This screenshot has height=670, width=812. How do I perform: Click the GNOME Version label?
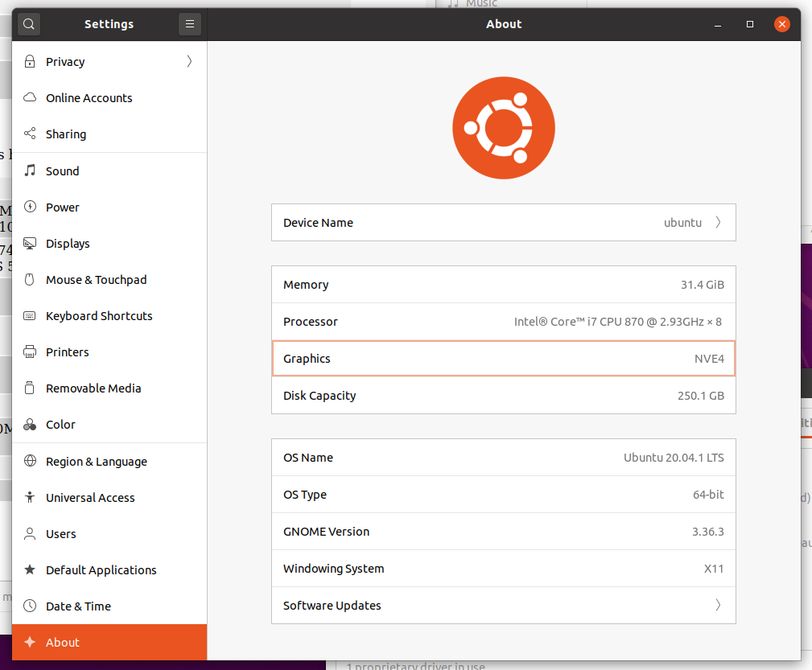pos(326,532)
